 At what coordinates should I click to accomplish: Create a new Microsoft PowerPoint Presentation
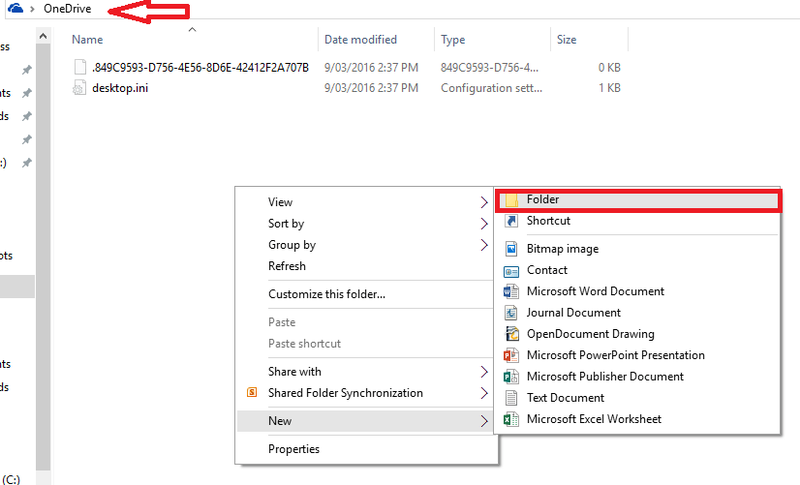[x=638, y=355]
